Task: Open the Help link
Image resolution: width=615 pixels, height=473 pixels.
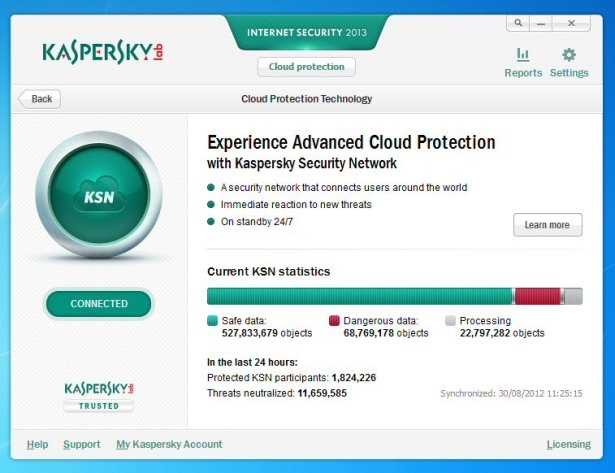Action: pos(37,444)
